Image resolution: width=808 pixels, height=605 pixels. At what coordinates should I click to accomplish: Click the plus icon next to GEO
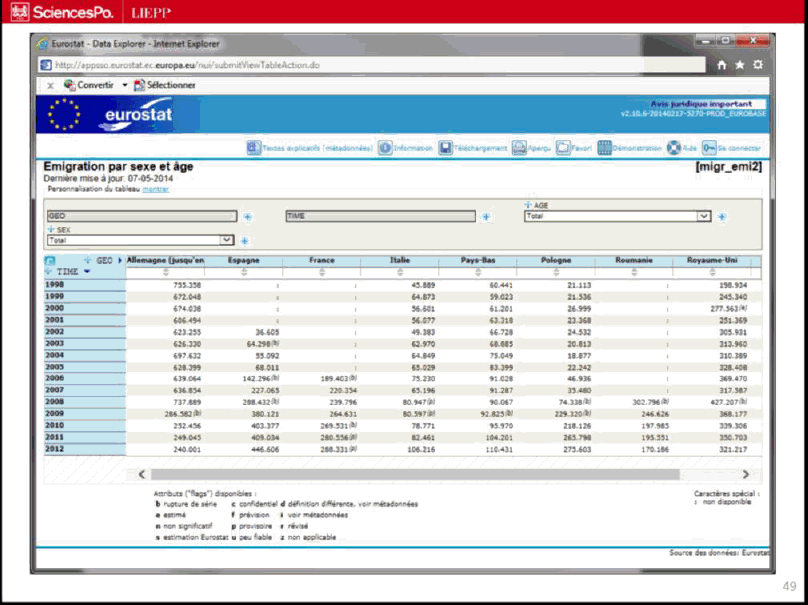(x=247, y=216)
